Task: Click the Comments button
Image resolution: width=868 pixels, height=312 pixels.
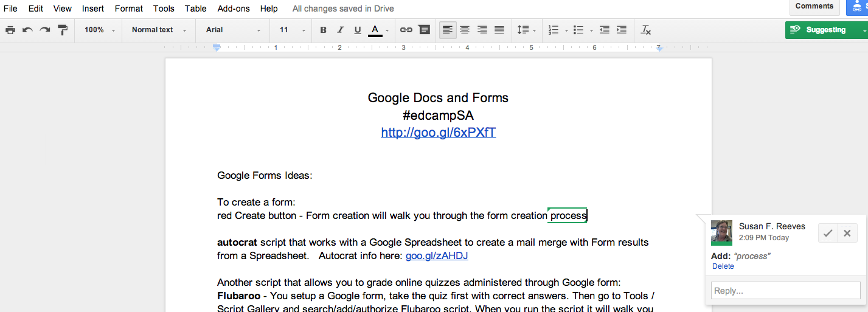Action: click(x=814, y=7)
